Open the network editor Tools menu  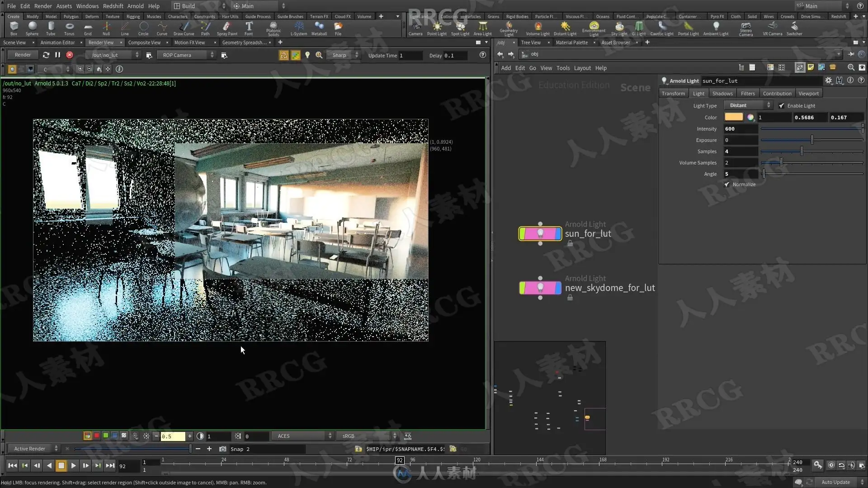click(x=563, y=68)
